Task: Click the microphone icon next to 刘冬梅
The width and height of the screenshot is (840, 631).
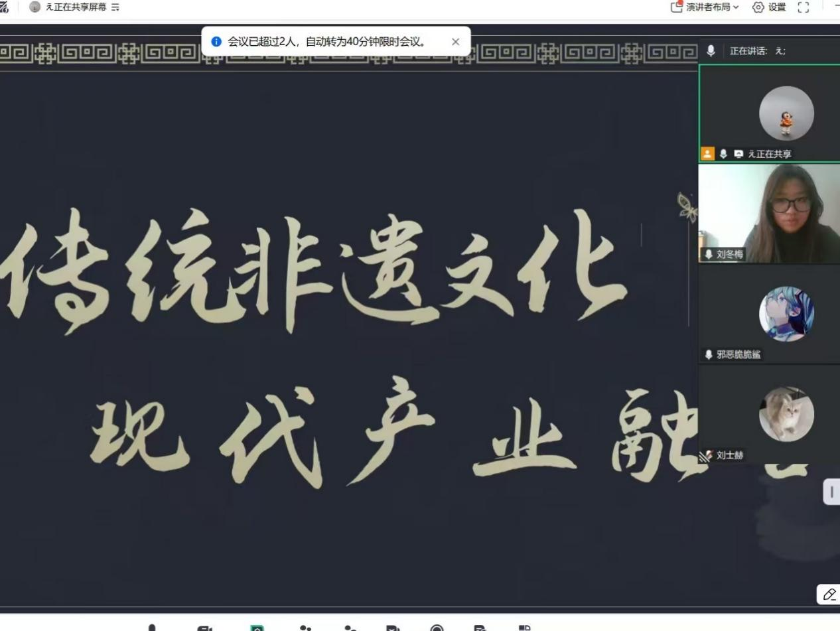Action: point(709,254)
